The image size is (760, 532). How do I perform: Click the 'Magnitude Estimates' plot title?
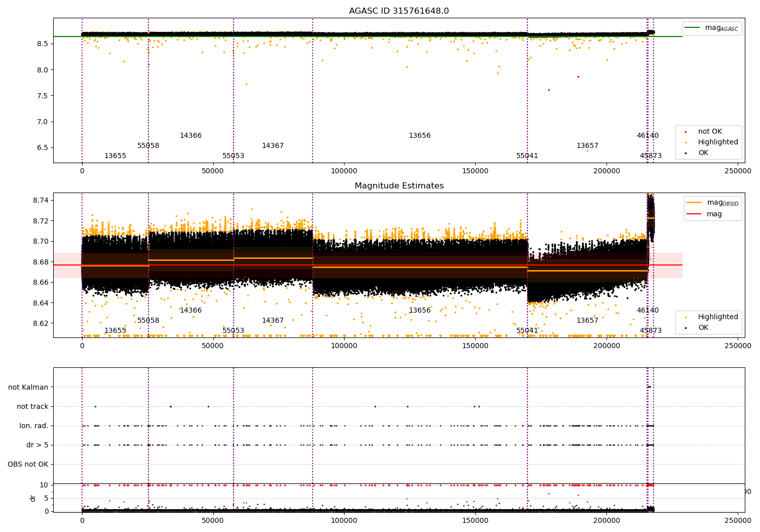coord(399,186)
